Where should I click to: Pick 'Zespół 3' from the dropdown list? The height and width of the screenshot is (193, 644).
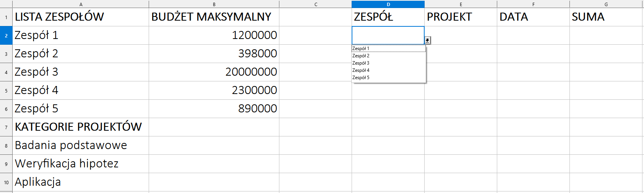(x=388, y=63)
